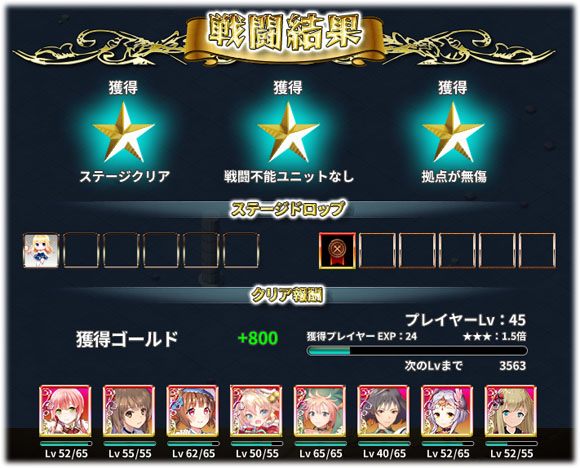Select the green-hat unit portrait Lv 65/65

pyautogui.click(x=320, y=411)
